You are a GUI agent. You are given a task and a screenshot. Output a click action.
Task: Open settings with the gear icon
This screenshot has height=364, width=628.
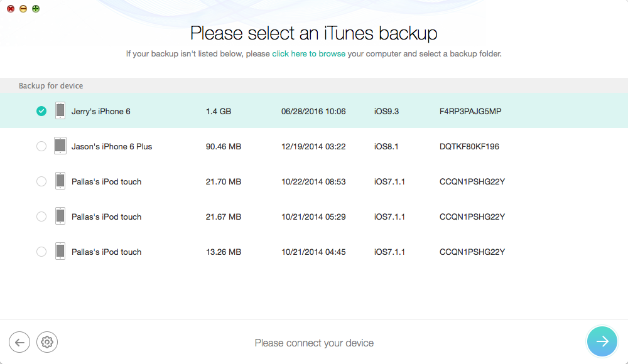coord(47,342)
